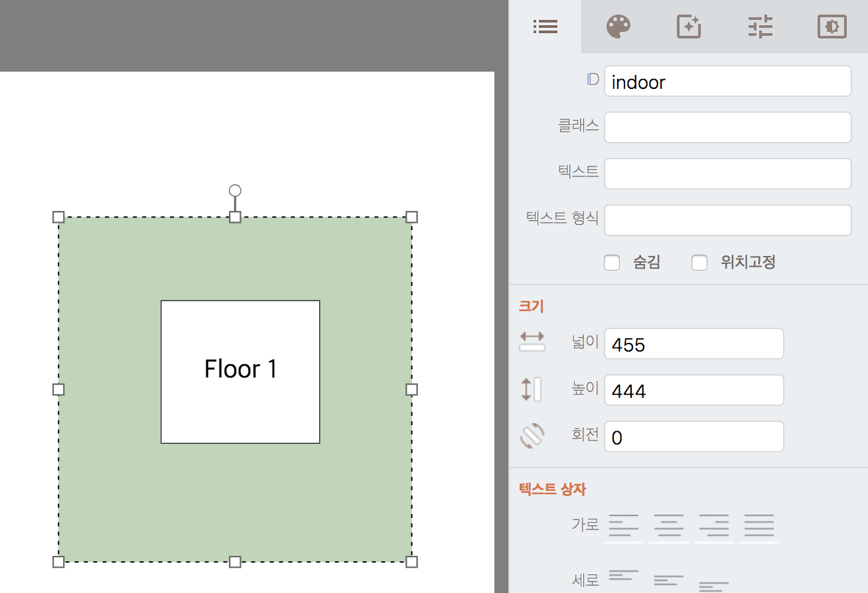Click the height arrow icon beside 높이

(x=531, y=389)
